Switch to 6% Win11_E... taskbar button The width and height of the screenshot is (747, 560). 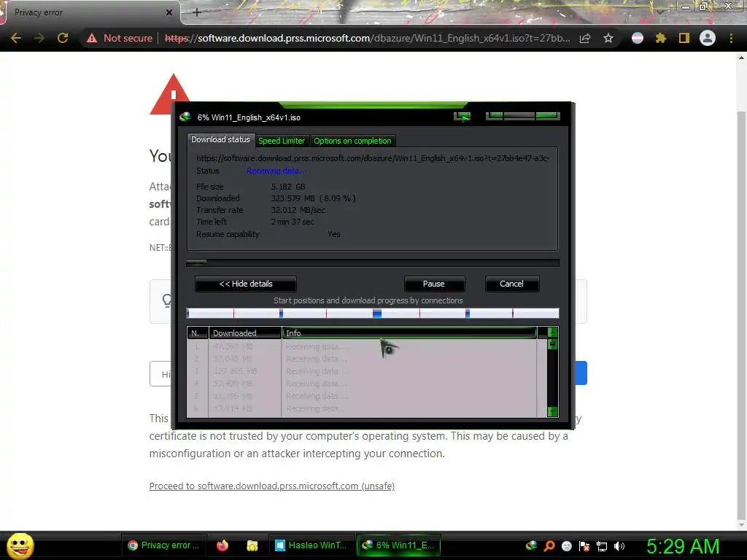(x=398, y=545)
